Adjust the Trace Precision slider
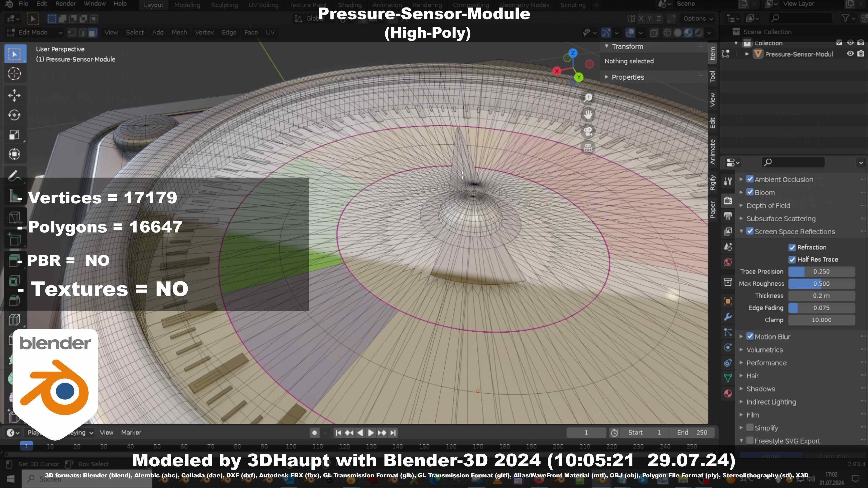 pos(821,271)
